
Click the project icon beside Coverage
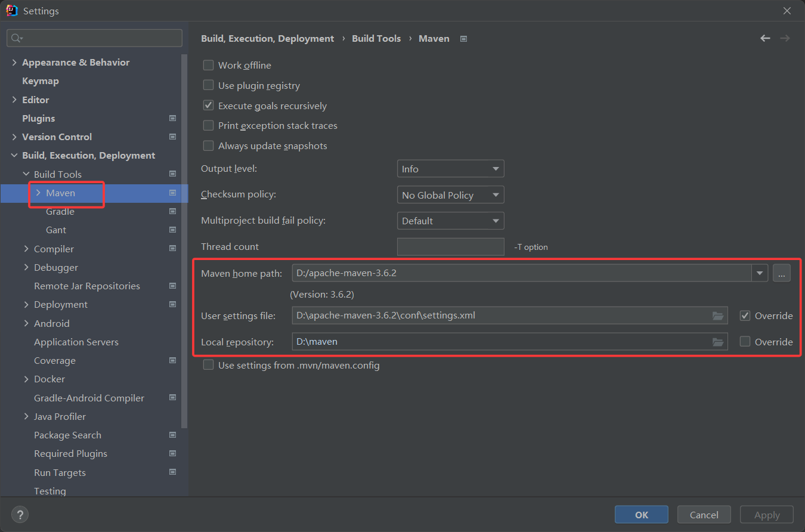[x=172, y=360]
